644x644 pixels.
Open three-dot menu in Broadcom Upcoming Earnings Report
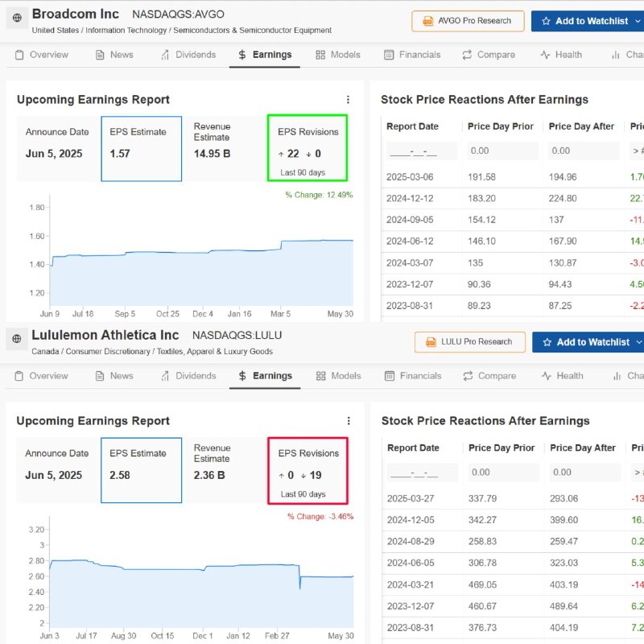pyautogui.click(x=348, y=100)
